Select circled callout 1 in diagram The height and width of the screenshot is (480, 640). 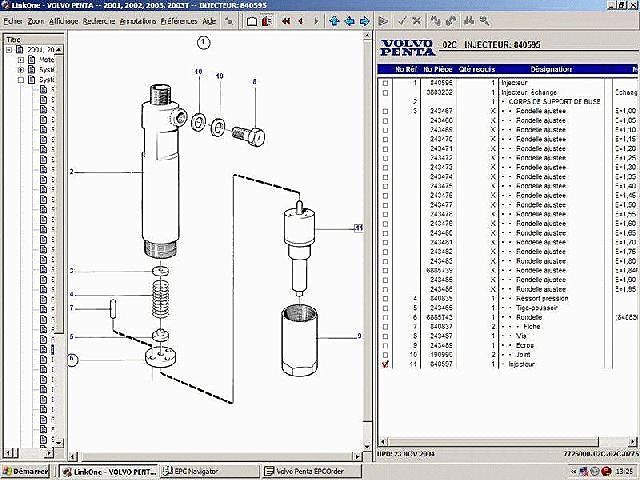tap(204, 42)
